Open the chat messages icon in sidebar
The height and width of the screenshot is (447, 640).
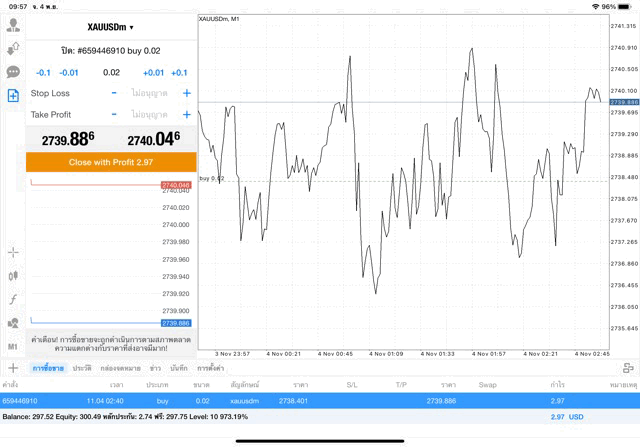13,72
